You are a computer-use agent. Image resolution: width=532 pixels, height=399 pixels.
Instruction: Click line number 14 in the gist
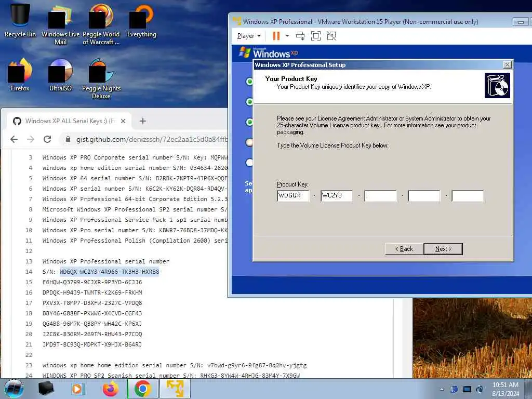coord(29,272)
